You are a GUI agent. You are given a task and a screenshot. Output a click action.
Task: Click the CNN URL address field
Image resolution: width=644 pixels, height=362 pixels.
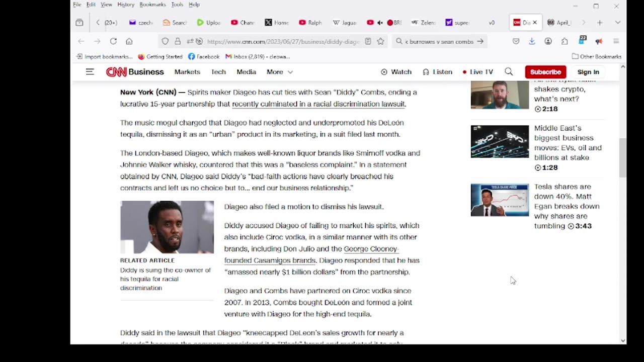pyautogui.click(x=282, y=42)
